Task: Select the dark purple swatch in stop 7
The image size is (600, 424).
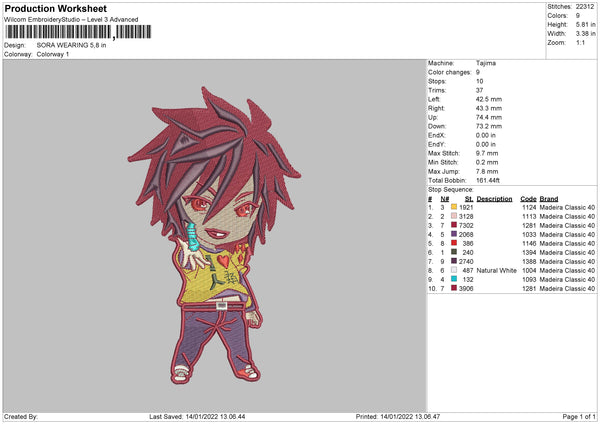Action: (x=454, y=261)
